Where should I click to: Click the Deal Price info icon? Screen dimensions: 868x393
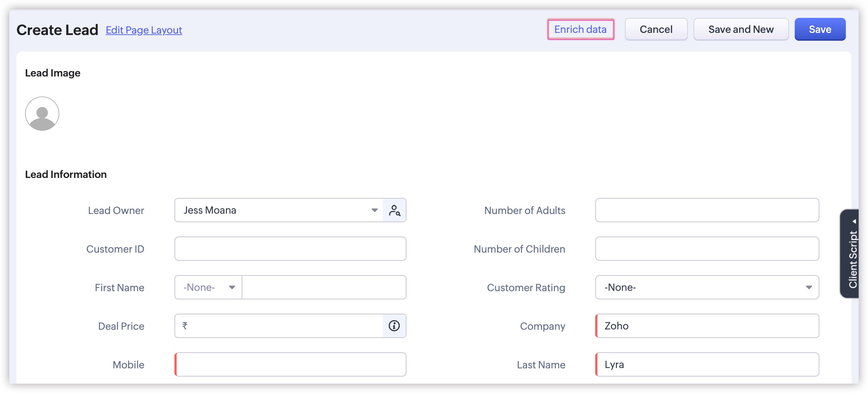coord(394,326)
